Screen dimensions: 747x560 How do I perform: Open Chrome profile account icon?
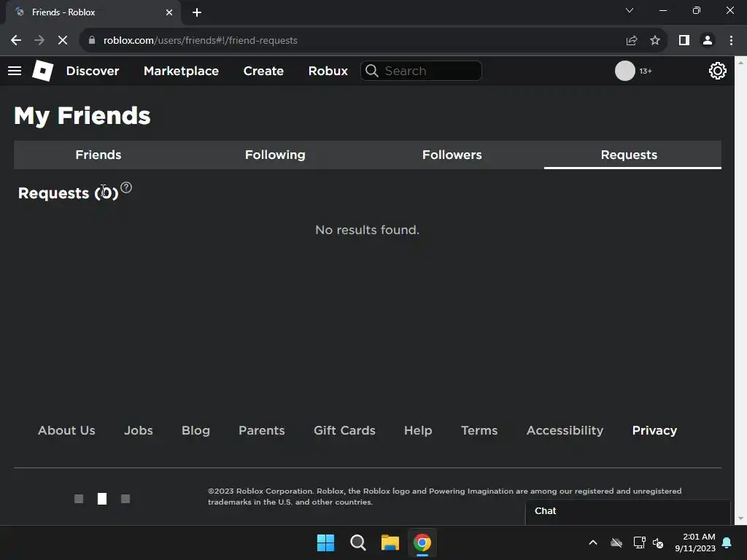[708, 41]
